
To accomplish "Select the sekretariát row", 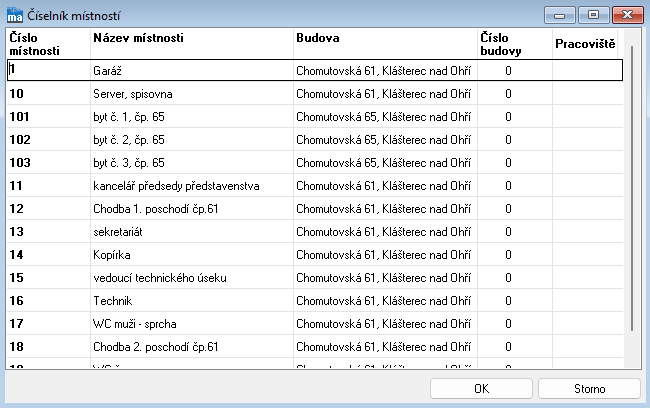I will pos(315,231).
